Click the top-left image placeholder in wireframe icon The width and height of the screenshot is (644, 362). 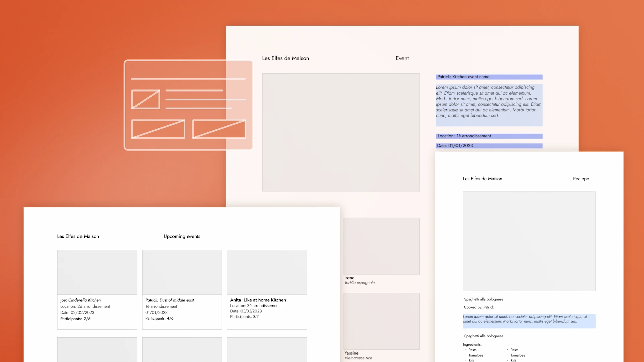[x=146, y=99]
